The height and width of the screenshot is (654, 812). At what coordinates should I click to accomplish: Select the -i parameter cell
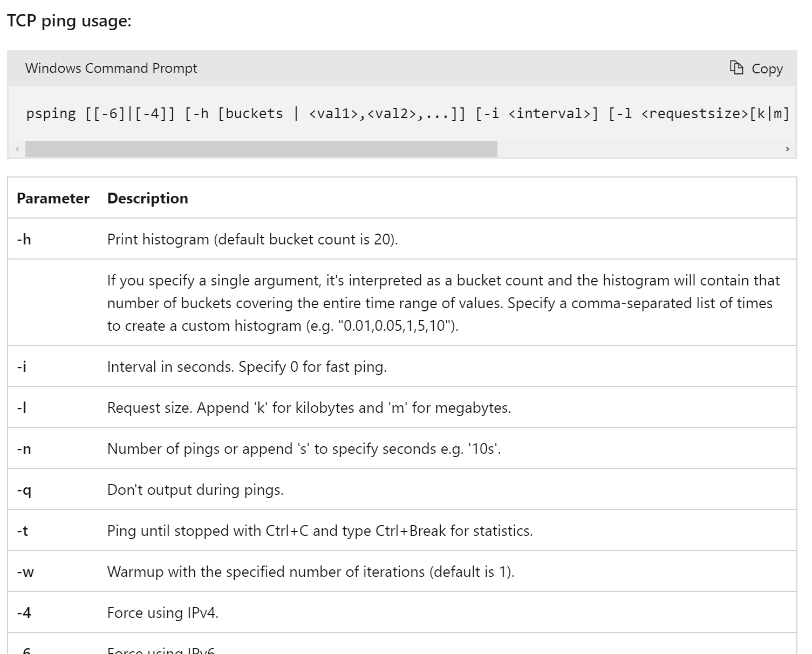pyautogui.click(x=22, y=367)
